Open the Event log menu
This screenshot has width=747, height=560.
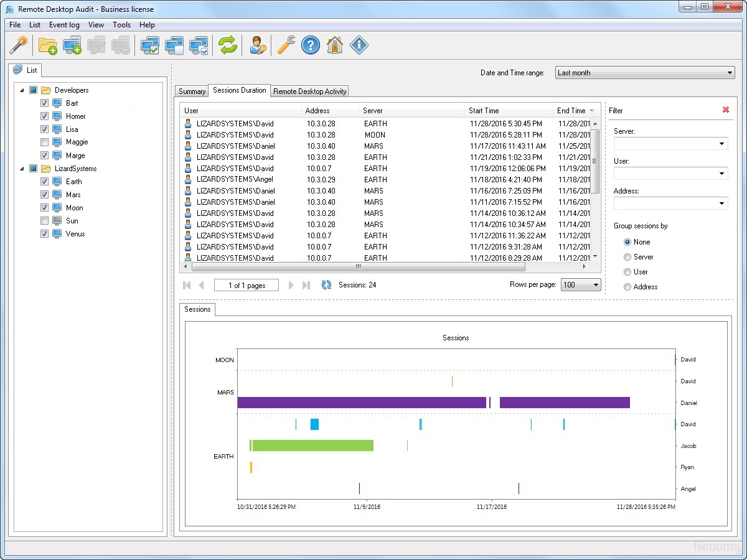coord(64,25)
